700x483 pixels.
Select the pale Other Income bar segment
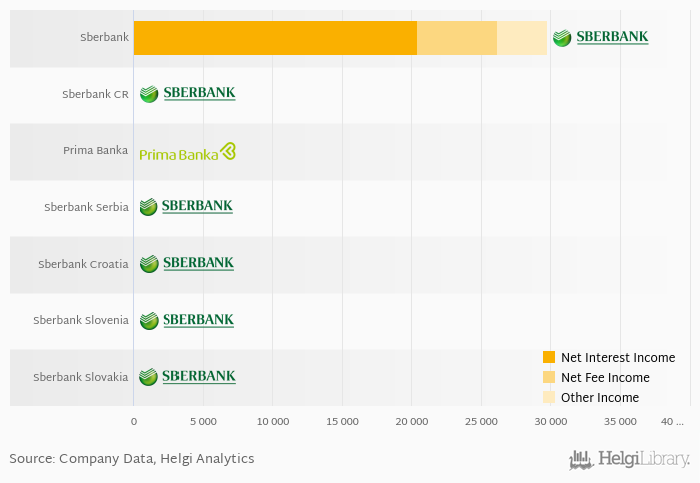click(522, 38)
